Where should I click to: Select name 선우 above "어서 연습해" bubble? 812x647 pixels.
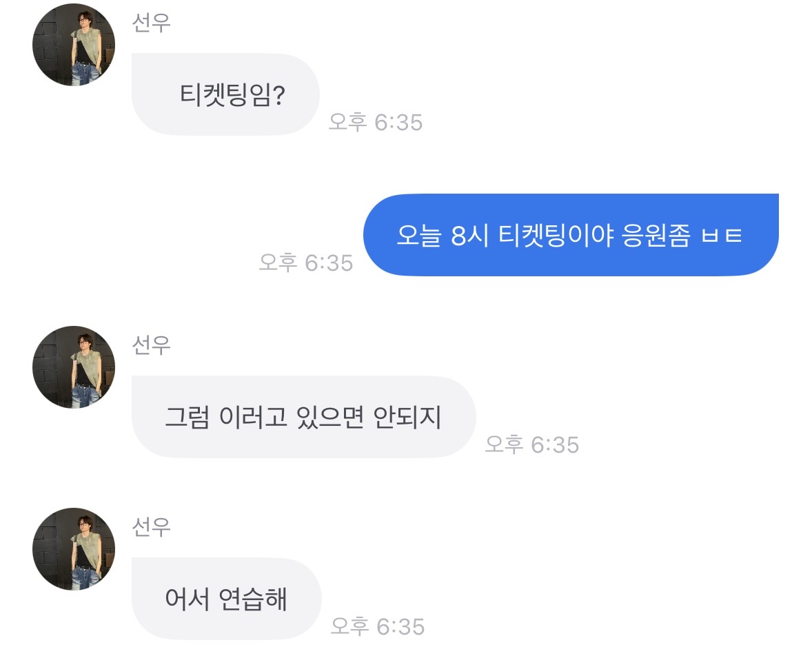click(151, 526)
